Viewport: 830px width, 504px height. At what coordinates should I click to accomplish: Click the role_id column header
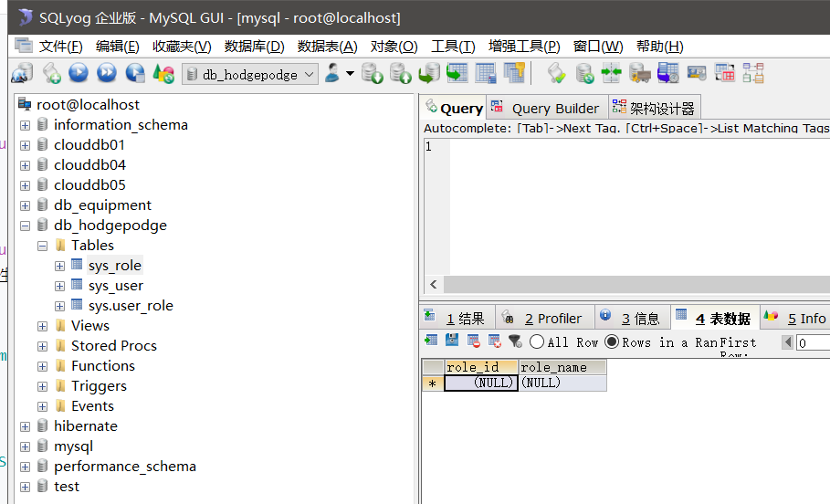pyautogui.click(x=480, y=367)
